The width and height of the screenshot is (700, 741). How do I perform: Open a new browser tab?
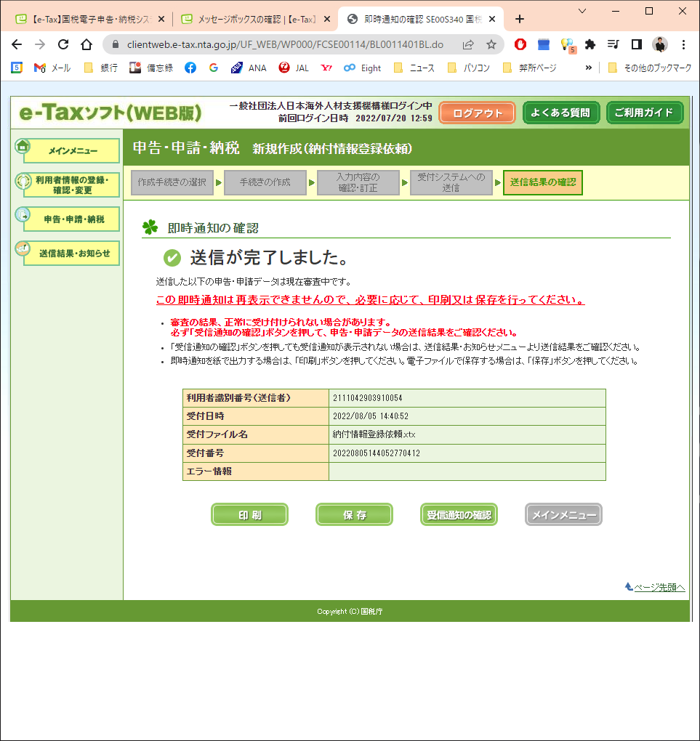pos(520,19)
